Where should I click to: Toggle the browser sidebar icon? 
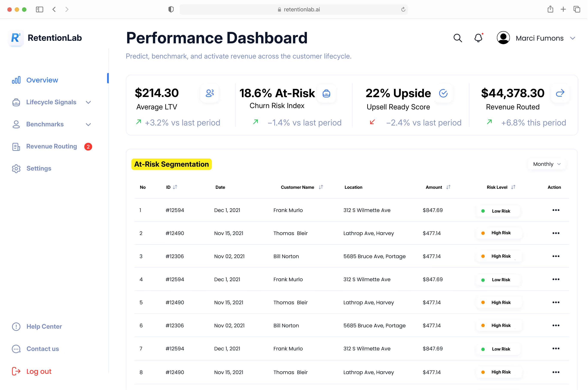(39, 9)
